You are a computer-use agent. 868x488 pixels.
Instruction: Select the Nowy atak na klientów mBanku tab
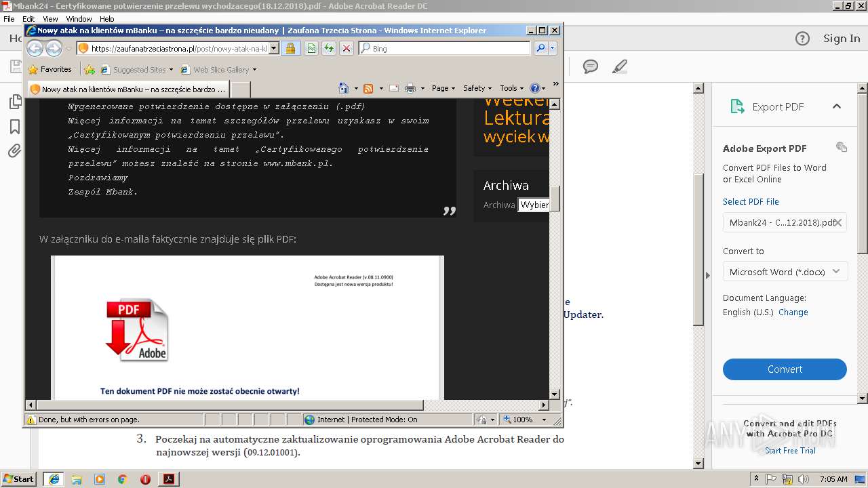click(x=127, y=89)
